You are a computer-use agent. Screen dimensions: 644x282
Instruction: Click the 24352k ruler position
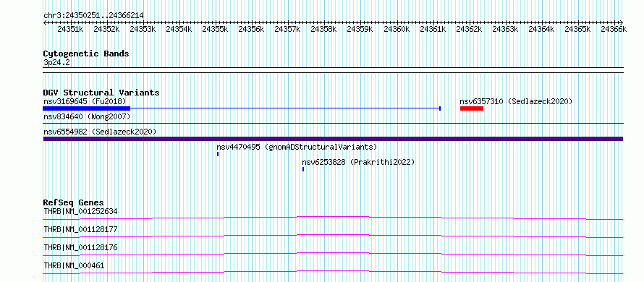point(106,29)
